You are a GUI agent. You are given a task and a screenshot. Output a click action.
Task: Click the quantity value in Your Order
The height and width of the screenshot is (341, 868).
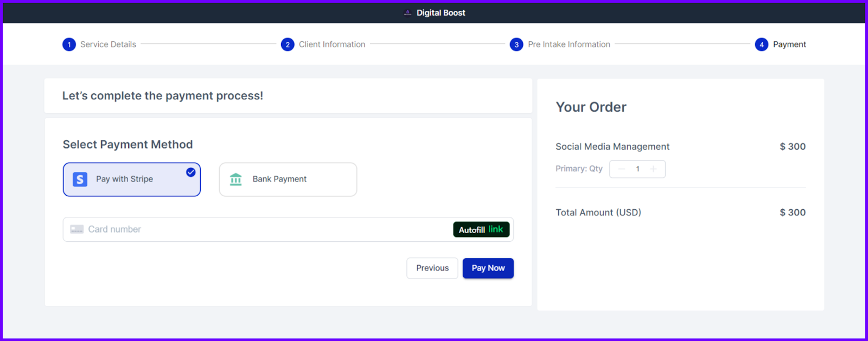(x=637, y=169)
